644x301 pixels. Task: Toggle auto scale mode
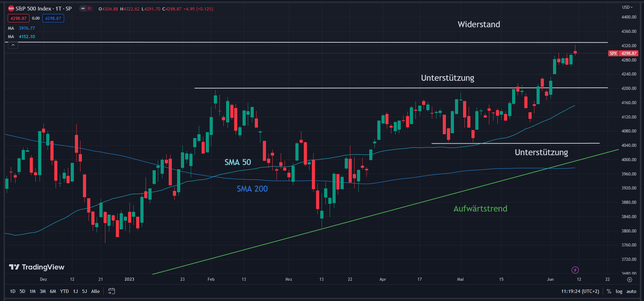tap(631, 291)
